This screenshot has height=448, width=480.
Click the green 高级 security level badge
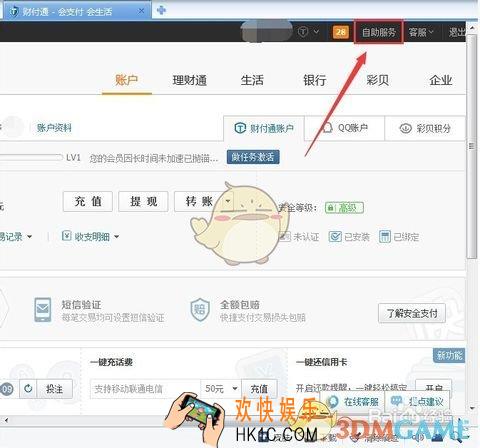pyautogui.click(x=344, y=208)
